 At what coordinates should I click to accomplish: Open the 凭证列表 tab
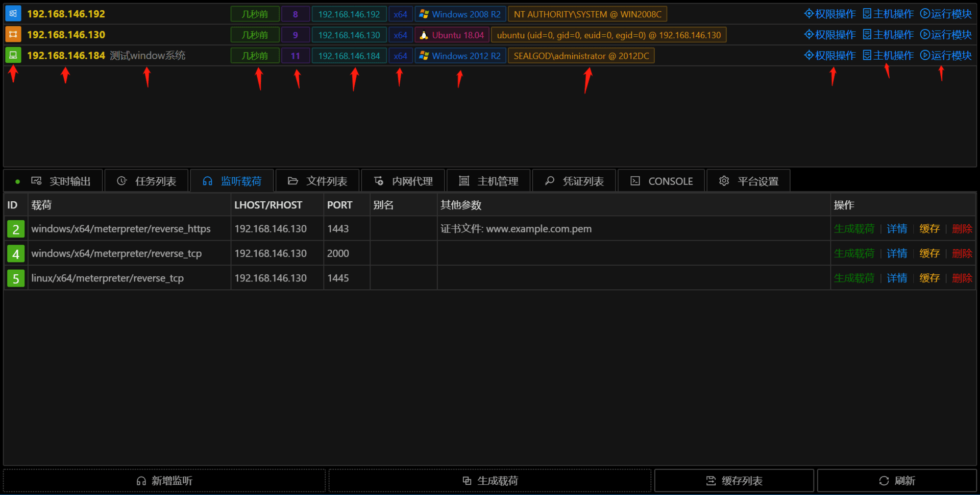click(x=574, y=181)
